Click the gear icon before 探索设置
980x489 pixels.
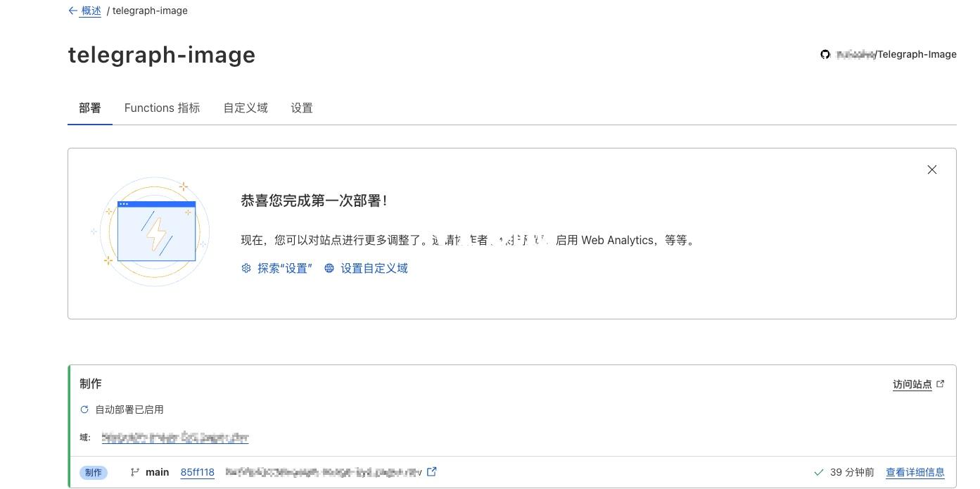pyautogui.click(x=246, y=268)
